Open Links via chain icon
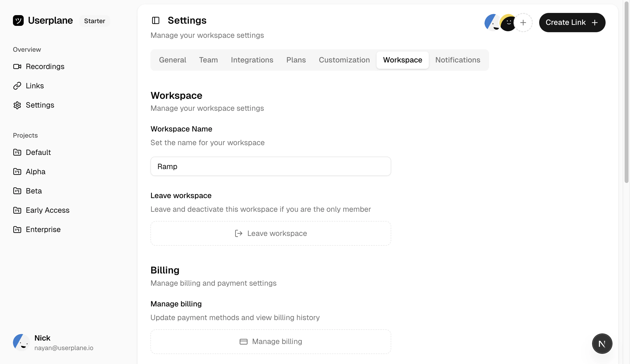Screen dimensions: 630x364 [x=17, y=86]
